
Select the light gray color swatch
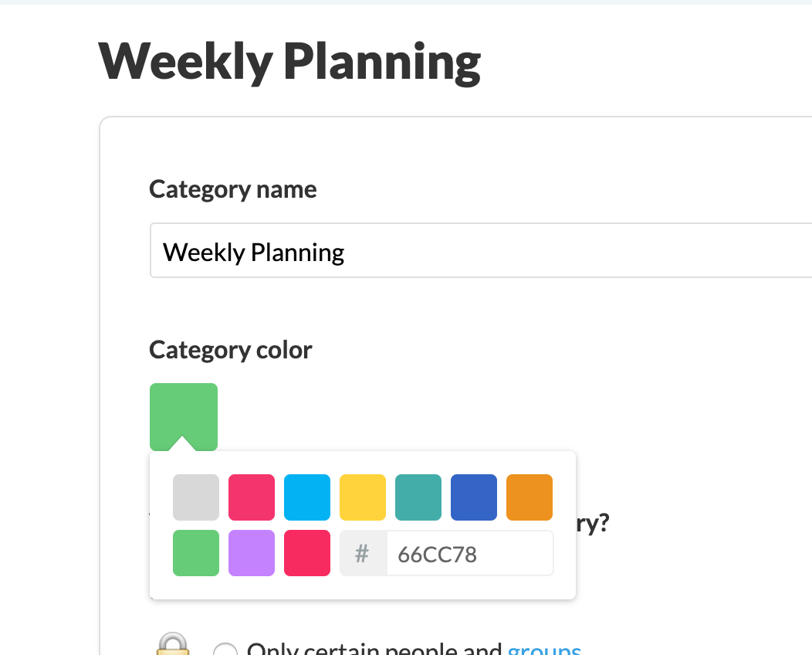(x=196, y=497)
